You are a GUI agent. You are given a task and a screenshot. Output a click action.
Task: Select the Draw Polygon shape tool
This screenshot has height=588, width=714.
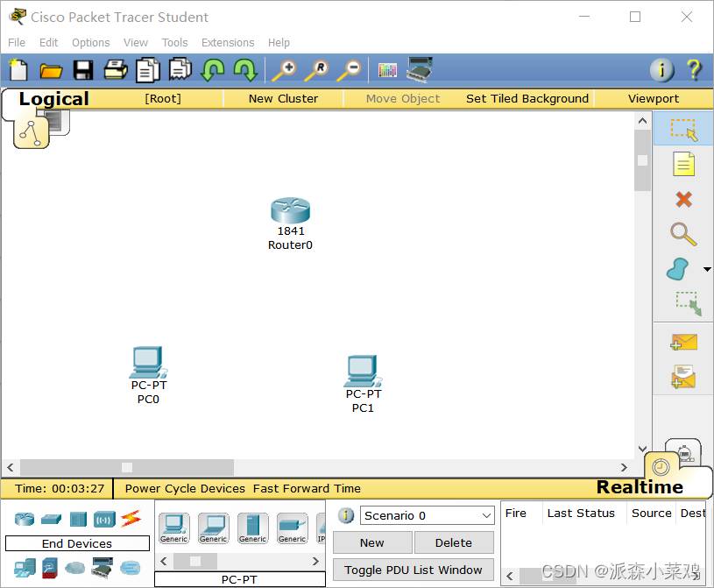click(x=677, y=269)
